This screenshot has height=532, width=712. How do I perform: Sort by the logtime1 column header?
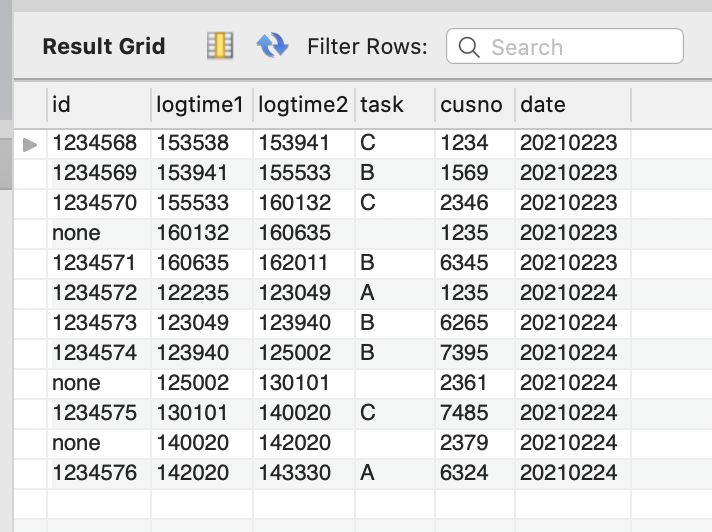tap(202, 105)
